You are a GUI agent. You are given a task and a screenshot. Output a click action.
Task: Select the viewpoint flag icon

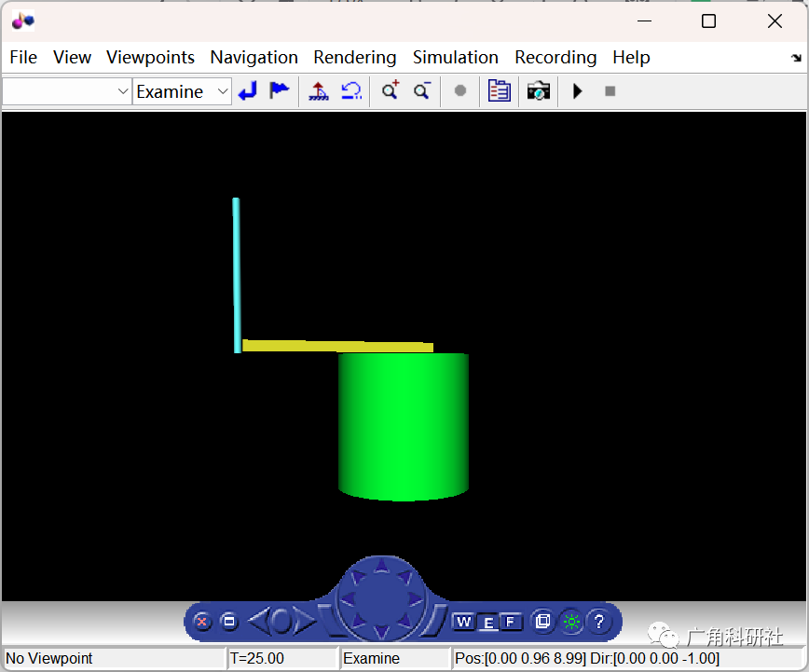click(279, 90)
